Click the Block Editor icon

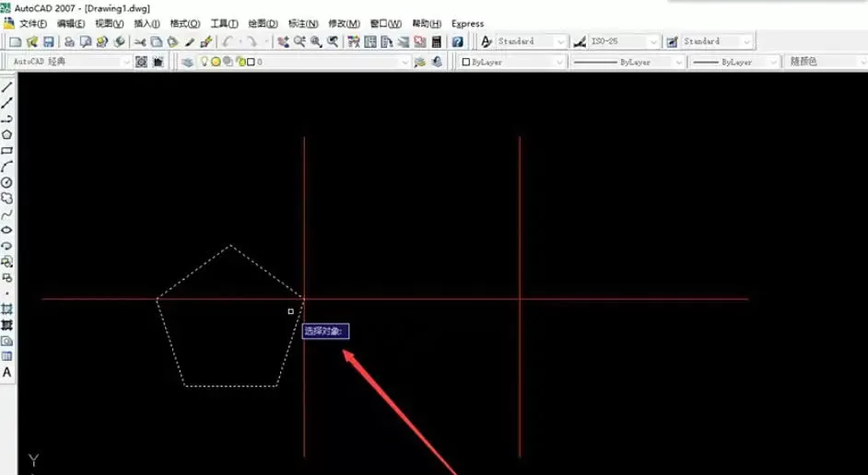click(x=205, y=41)
